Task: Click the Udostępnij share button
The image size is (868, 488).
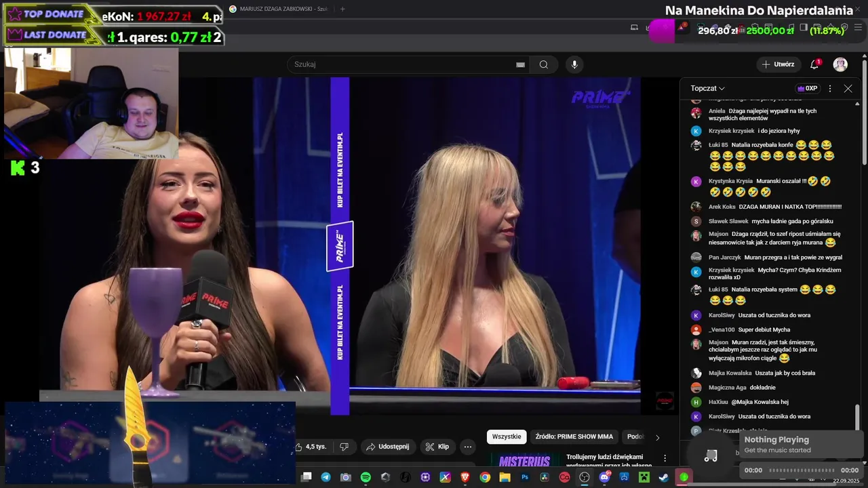Action: coord(388,447)
